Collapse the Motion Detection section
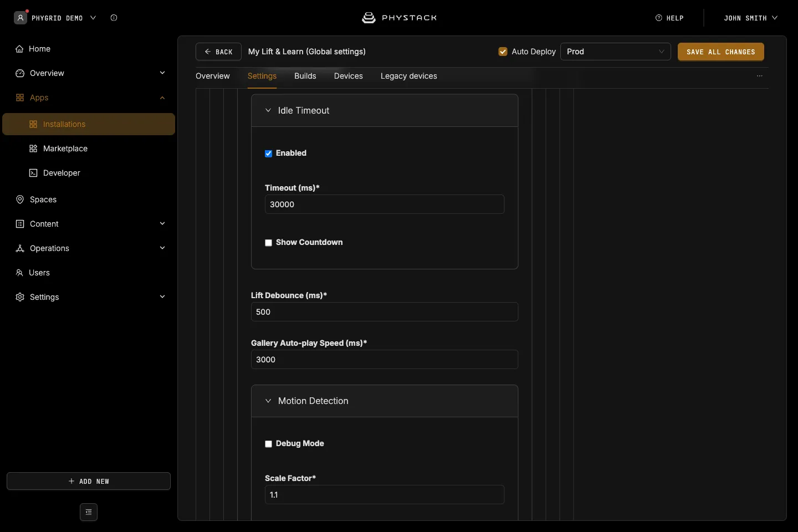The width and height of the screenshot is (798, 532). pyautogui.click(x=268, y=401)
